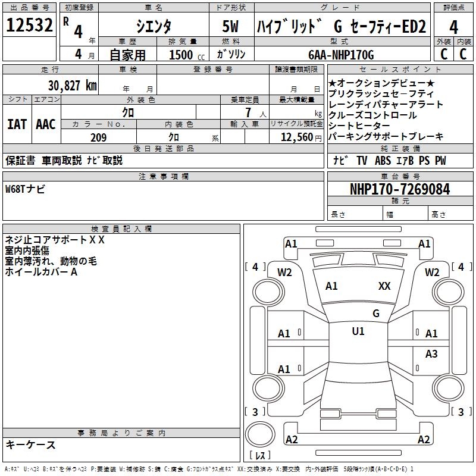The height and width of the screenshot is (476, 476).
Task: Select the note 室内薄汚れ、動物の毛
Action: pos(51,261)
